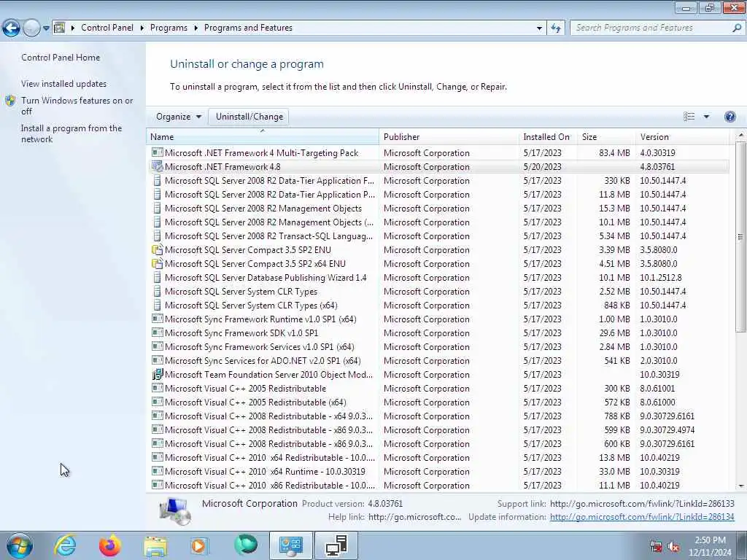Click the Programs breadcrumb segment
Viewport: 747px width, 560px height.
169,28
